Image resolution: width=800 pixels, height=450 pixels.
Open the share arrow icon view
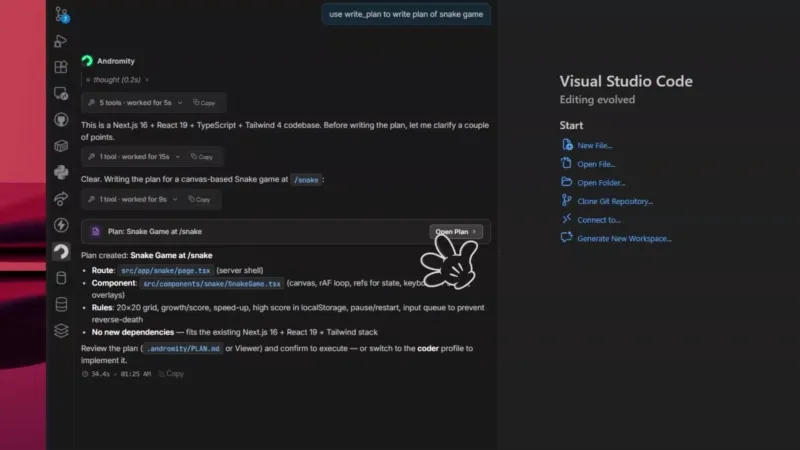61,198
